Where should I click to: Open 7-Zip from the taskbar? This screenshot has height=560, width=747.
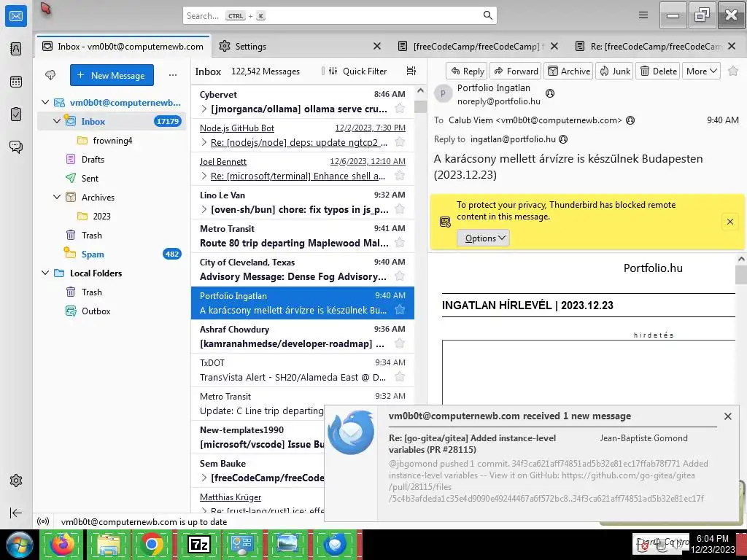198,544
